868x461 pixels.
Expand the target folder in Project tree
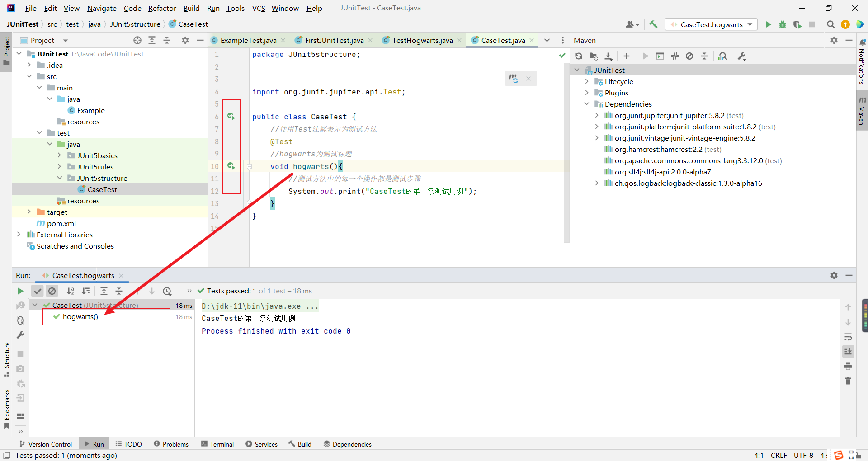(x=29, y=212)
